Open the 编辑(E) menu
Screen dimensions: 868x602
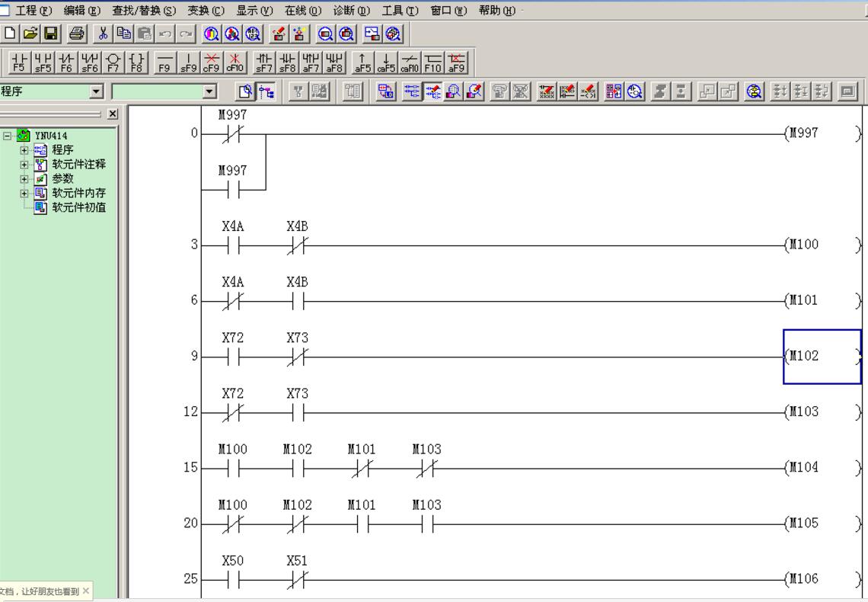pyautogui.click(x=82, y=11)
